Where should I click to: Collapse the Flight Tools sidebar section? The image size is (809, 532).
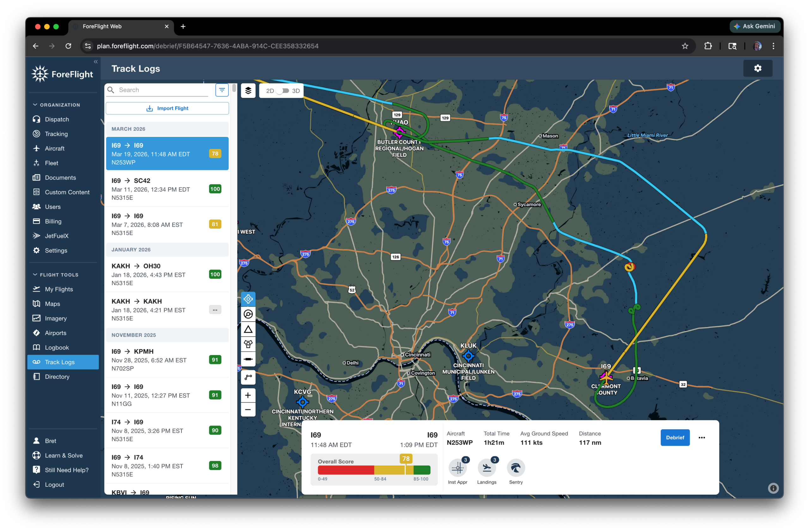(35, 275)
